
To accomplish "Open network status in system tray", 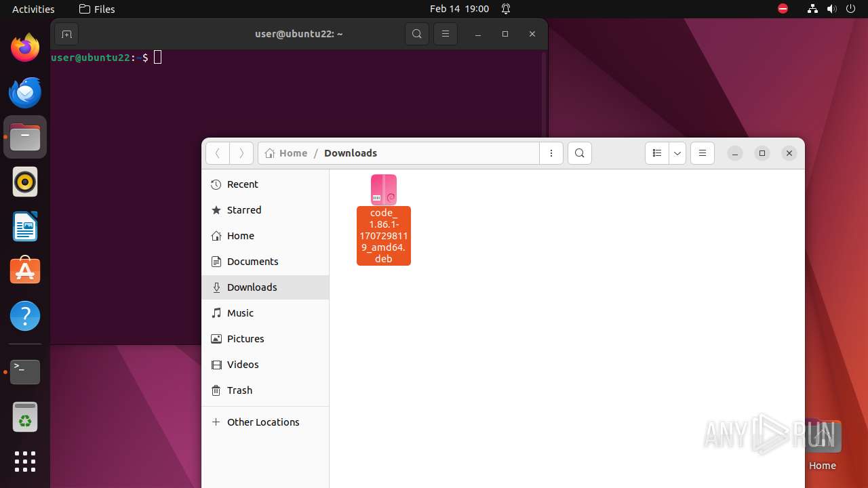I will click(812, 9).
